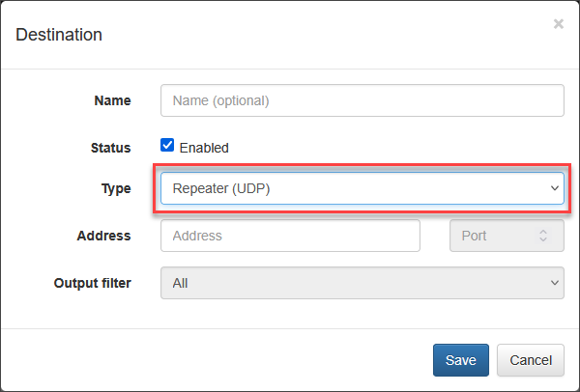Click the chevron arrow on the Output filter dropdown

(x=555, y=283)
